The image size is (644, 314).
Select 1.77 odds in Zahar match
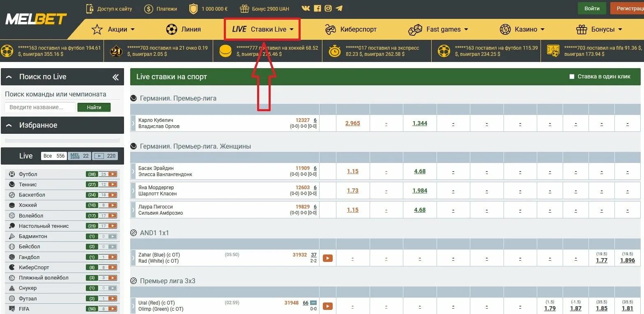tap(602, 260)
